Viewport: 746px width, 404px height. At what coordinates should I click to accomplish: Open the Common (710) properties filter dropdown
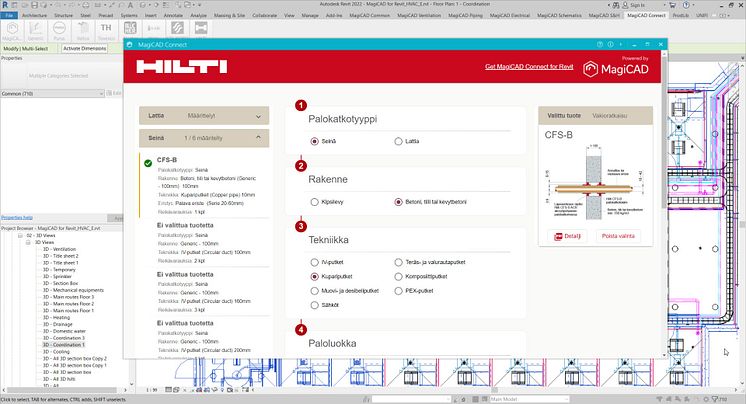tap(52, 94)
